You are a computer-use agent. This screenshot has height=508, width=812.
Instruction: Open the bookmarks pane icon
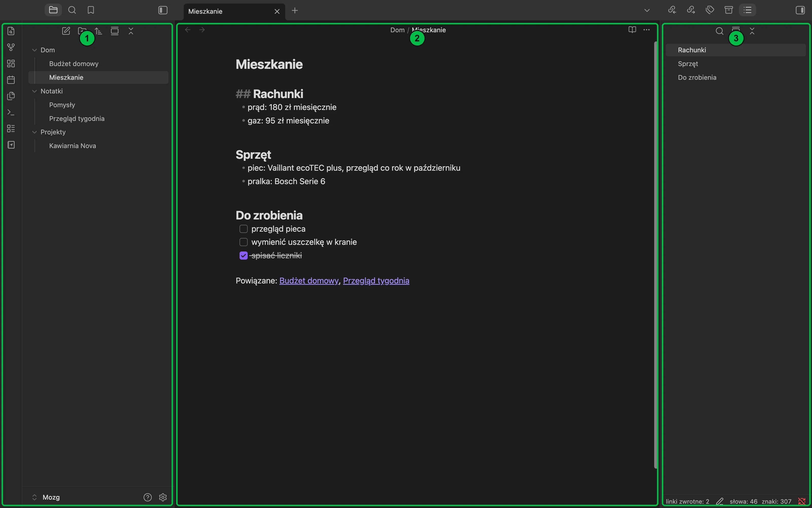click(91, 10)
